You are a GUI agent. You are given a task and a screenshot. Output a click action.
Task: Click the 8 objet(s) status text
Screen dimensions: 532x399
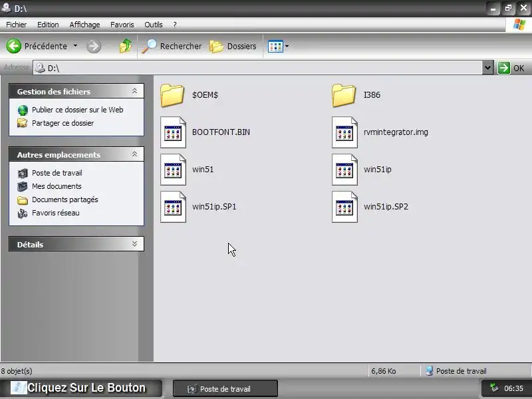point(17,371)
